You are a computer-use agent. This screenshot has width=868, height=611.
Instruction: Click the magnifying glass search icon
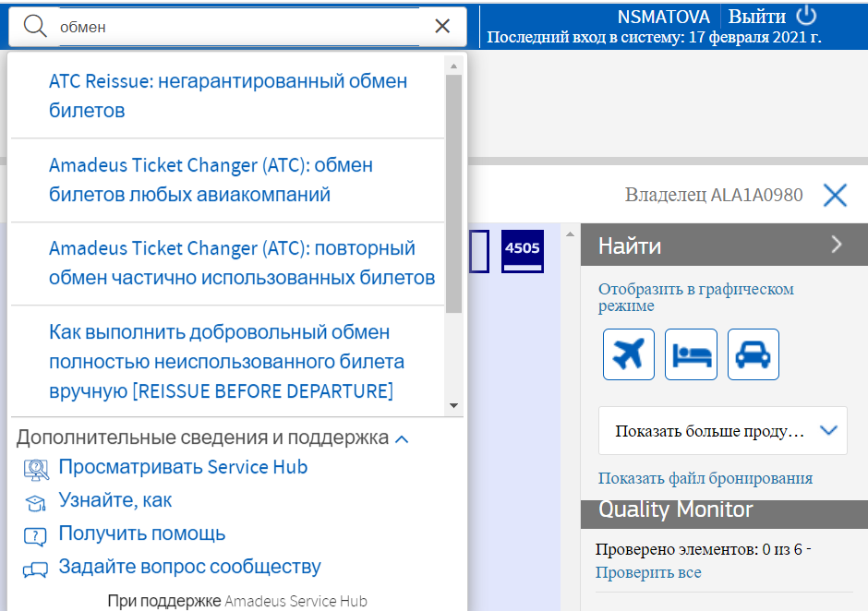35,27
